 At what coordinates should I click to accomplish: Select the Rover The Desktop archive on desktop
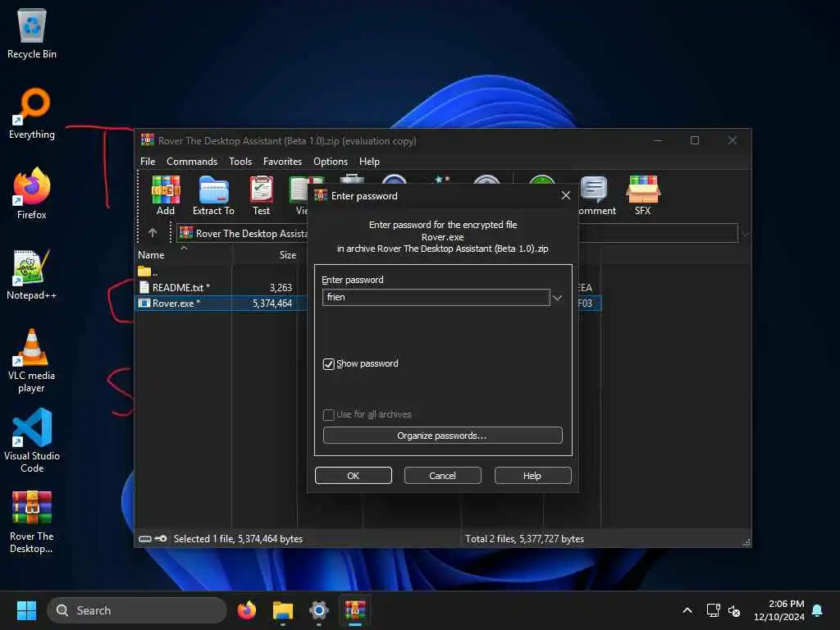pos(32,521)
